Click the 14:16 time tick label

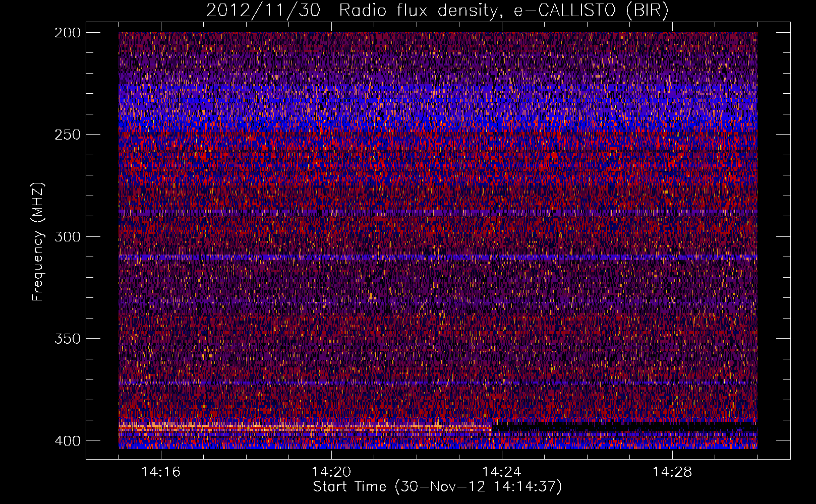(161, 472)
